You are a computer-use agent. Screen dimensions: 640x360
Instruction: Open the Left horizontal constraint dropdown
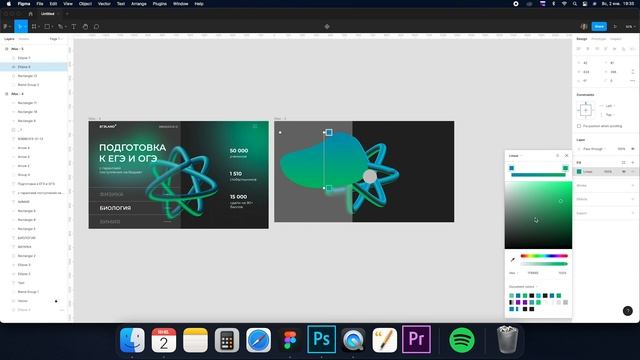610,106
